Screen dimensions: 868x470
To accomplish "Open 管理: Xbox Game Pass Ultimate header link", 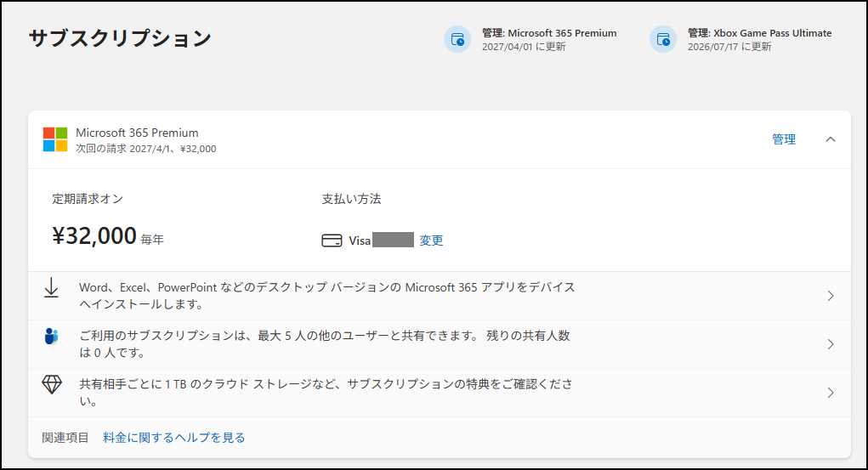I will (759, 33).
